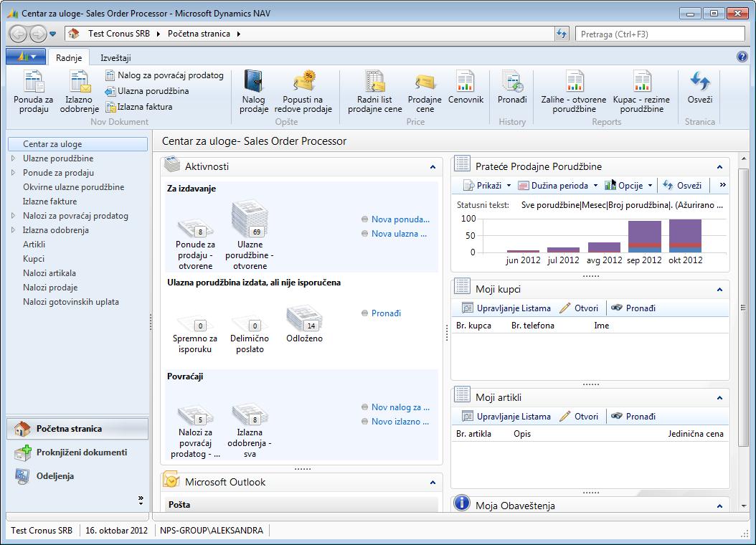Open Izlazno odobrenje in ribbon
Image resolution: width=756 pixels, height=545 pixels.
(79, 92)
